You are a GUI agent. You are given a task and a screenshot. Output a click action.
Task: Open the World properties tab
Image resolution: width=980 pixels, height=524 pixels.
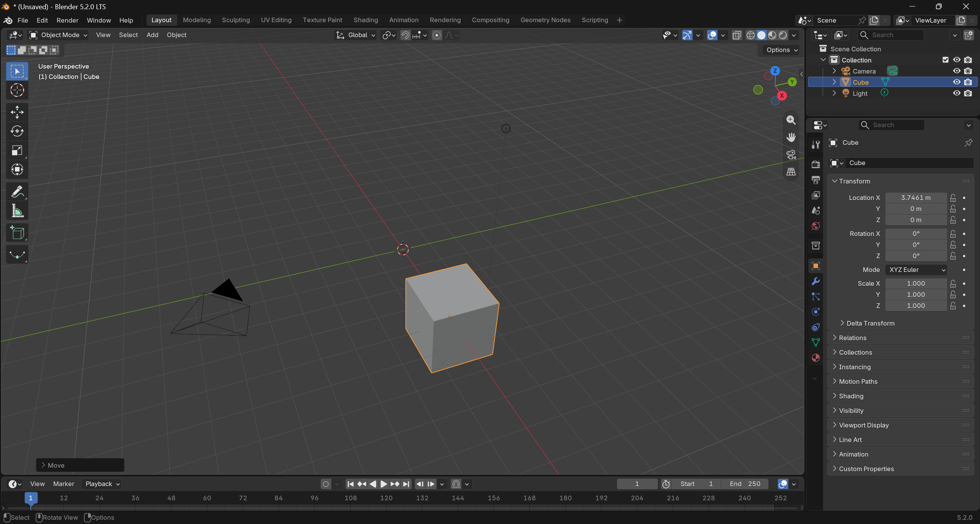click(816, 226)
